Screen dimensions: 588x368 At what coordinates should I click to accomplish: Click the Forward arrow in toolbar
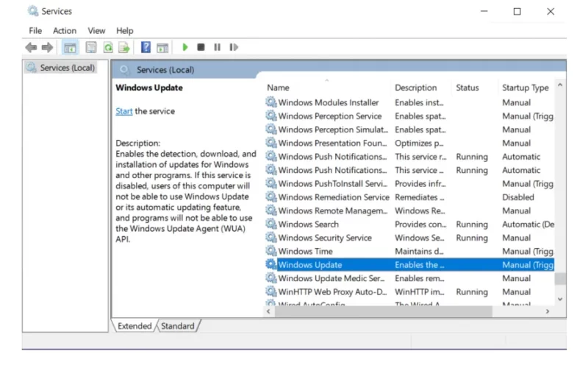[47, 48]
